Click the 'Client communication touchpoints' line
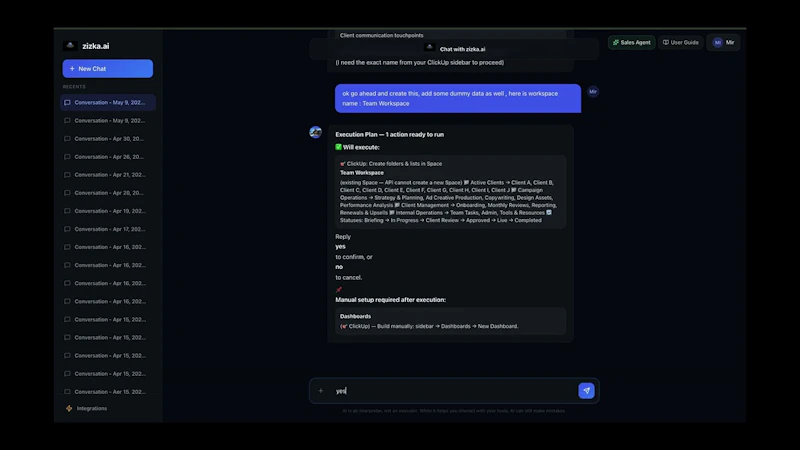 [x=382, y=35]
